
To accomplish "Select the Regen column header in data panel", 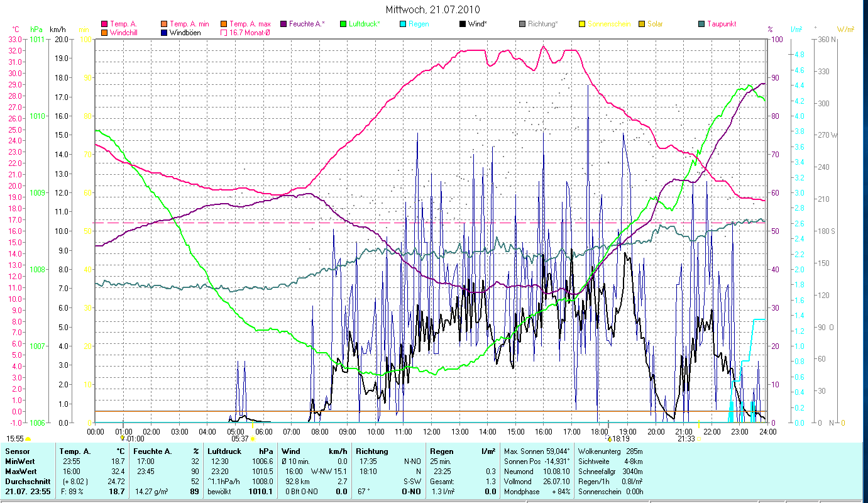I will [440, 451].
